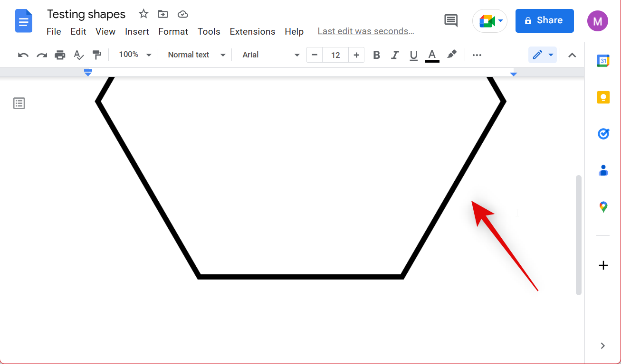Click the right indent ruler marker
This screenshot has width=621, height=364.
tap(513, 74)
